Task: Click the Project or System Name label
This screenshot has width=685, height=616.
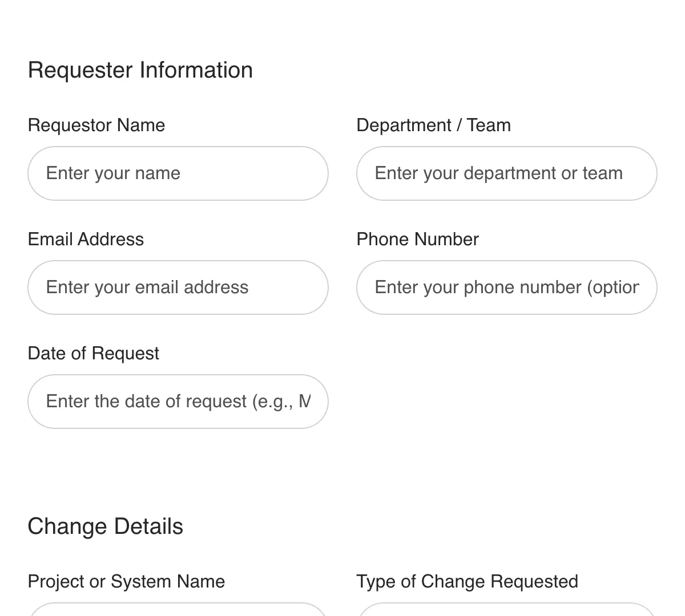Action: (x=126, y=581)
